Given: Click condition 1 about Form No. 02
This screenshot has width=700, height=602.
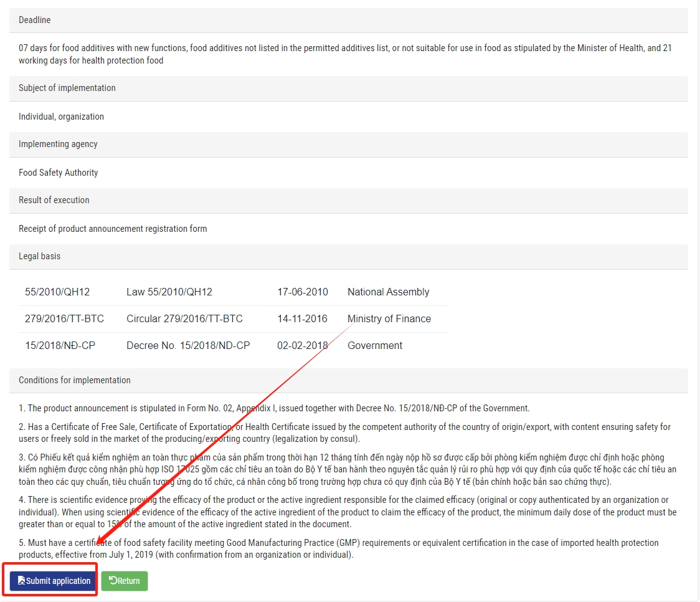Looking at the screenshot, I should tap(274, 408).
